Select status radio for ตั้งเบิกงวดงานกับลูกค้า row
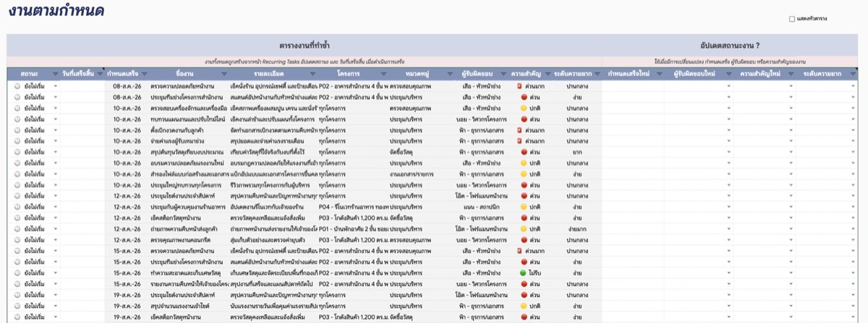 coord(17,130)
